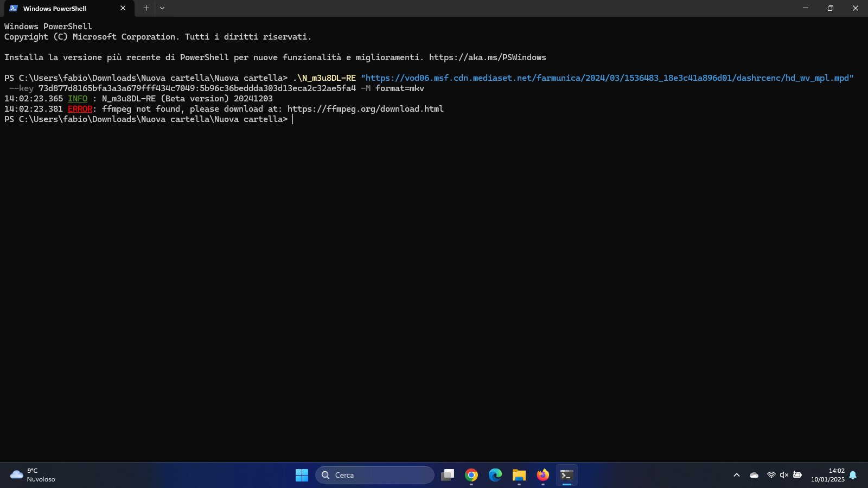Show hidden system tray icons
The height and width of the screenshot is (488, 868).
pyautogui.click(x=737, y=475)
